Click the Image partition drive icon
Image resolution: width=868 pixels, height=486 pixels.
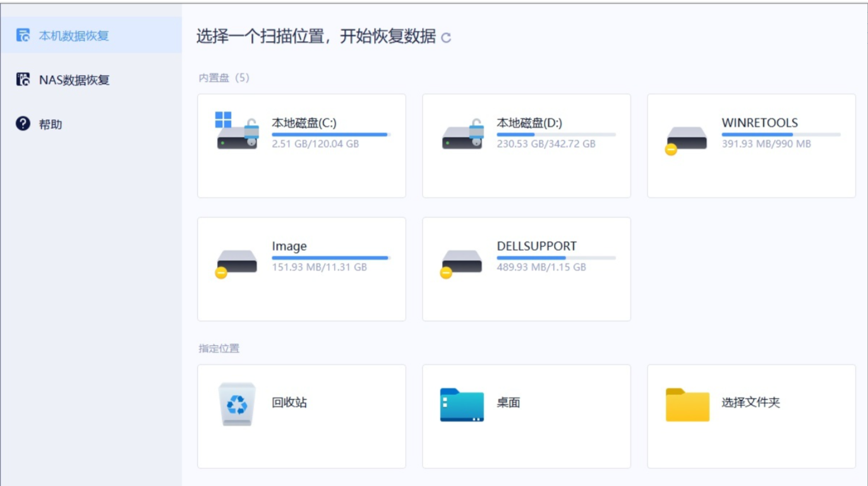(237, 262)
